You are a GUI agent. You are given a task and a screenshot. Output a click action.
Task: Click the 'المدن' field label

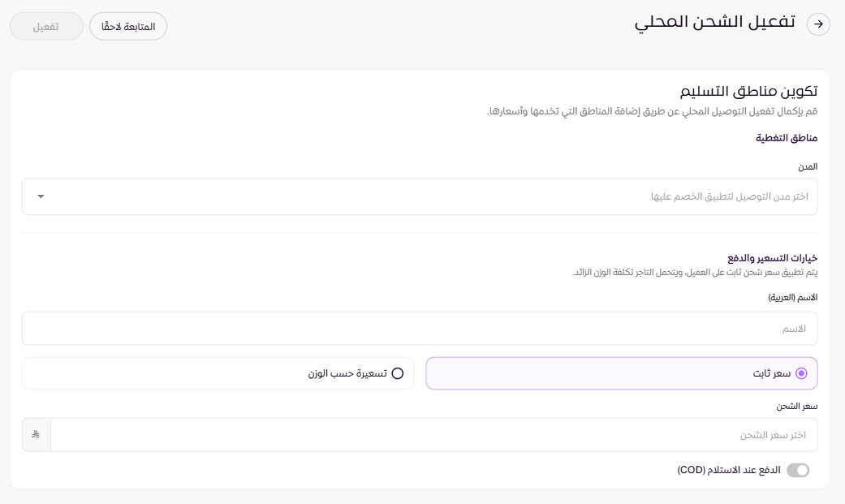pos(808,166)
